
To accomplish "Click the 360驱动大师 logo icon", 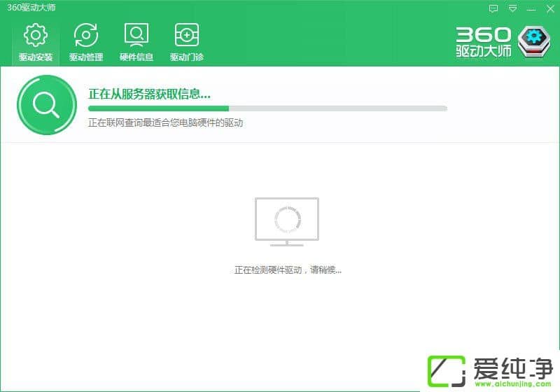I will [x=534, y=42].
